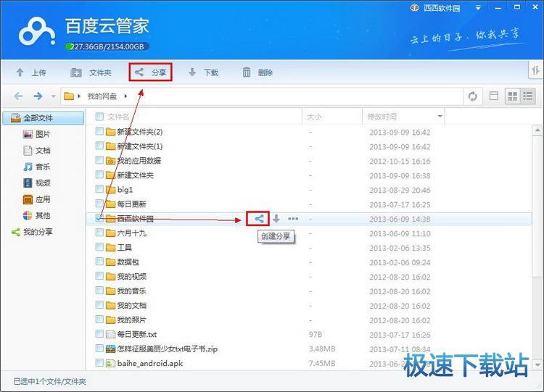The width and height of the screenshot is (544, 392).
Task: Click the file list vertical scrollbar thumb
Action: click(x=537, y=207)
